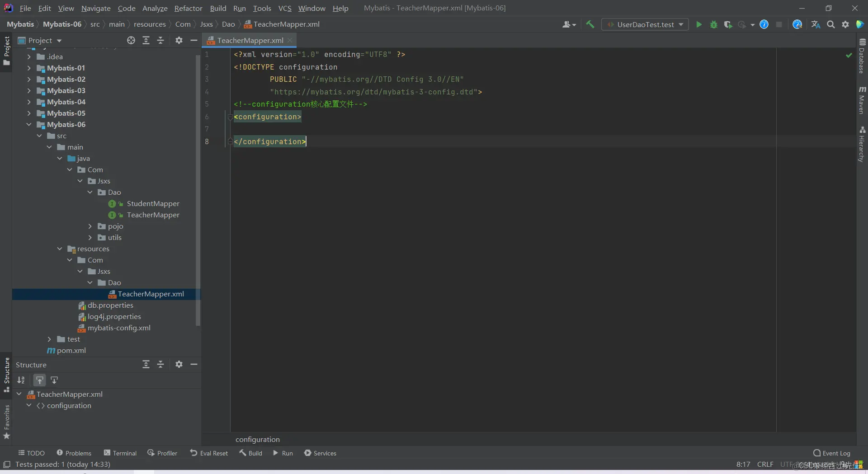Click the 8:17 cursor position indicator
The width and height of the screenshot is (868, 474).
(743, 465)
